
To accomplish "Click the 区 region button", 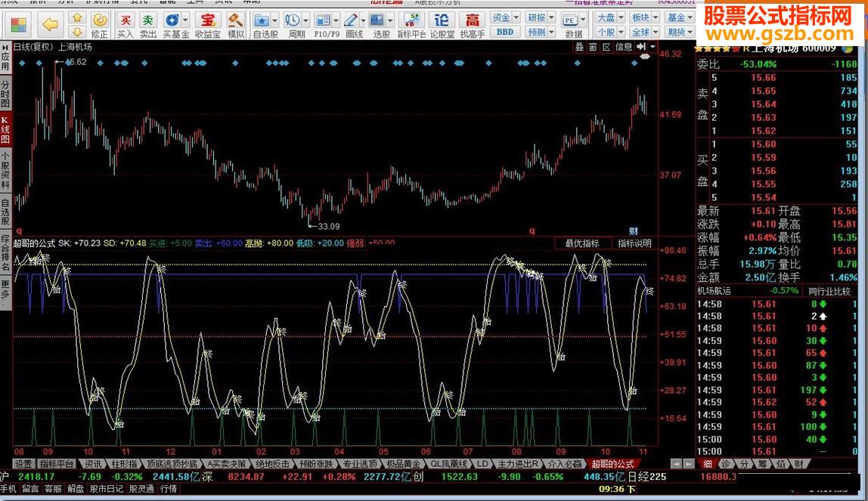I will (606, 47).
